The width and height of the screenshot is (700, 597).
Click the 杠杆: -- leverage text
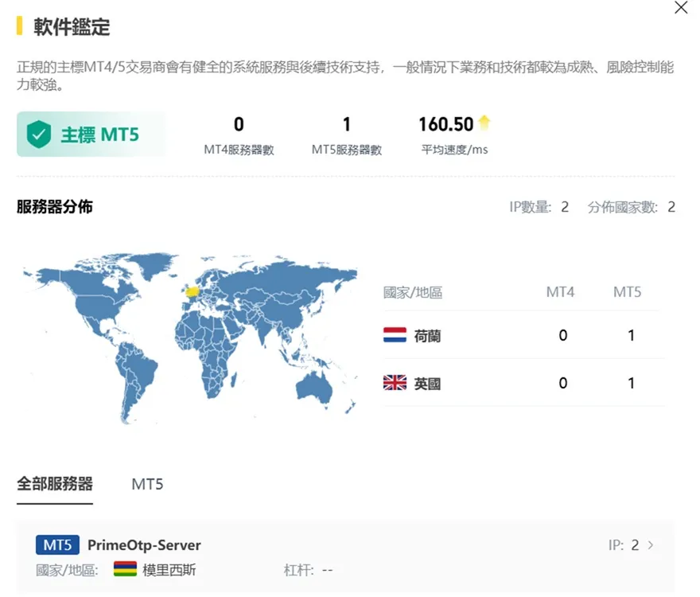[308, 570]
